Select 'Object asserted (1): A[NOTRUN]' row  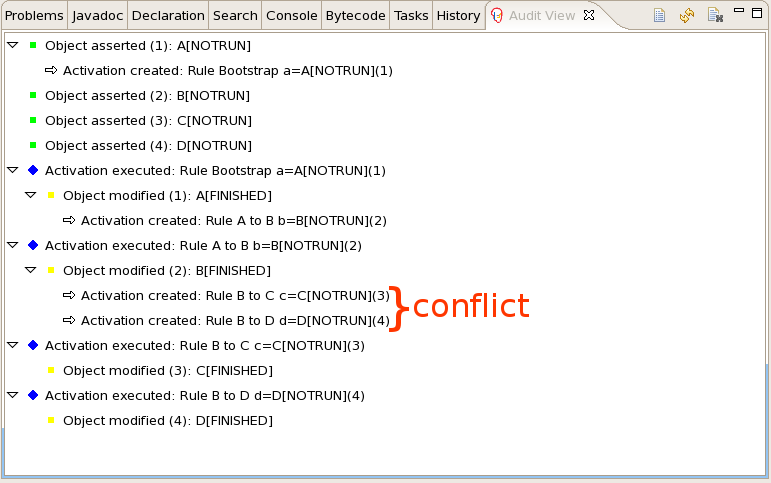(x=148, y=46)
